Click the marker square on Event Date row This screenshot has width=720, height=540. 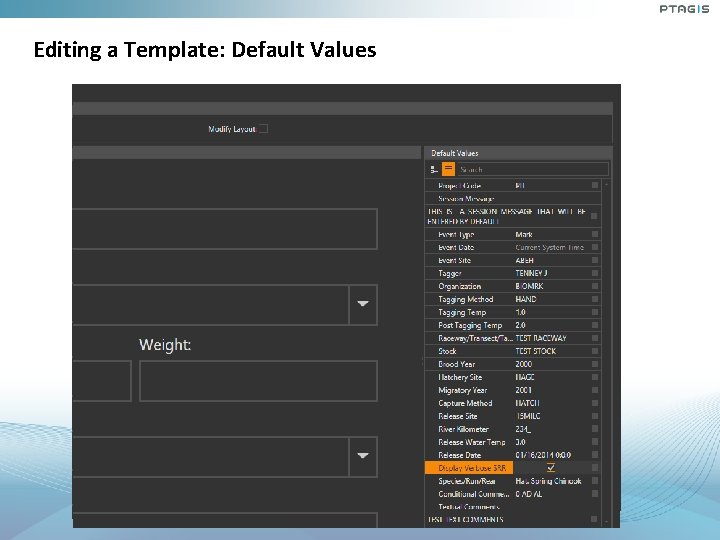(595, 247)
